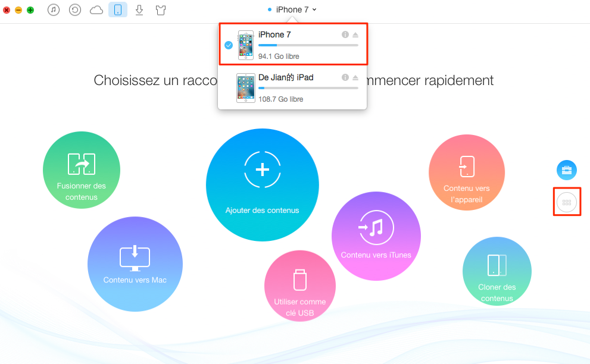The width and height of the screenshot is (590, 364).
Task: Show info for iPhone 7
Action: click(345, 34)
